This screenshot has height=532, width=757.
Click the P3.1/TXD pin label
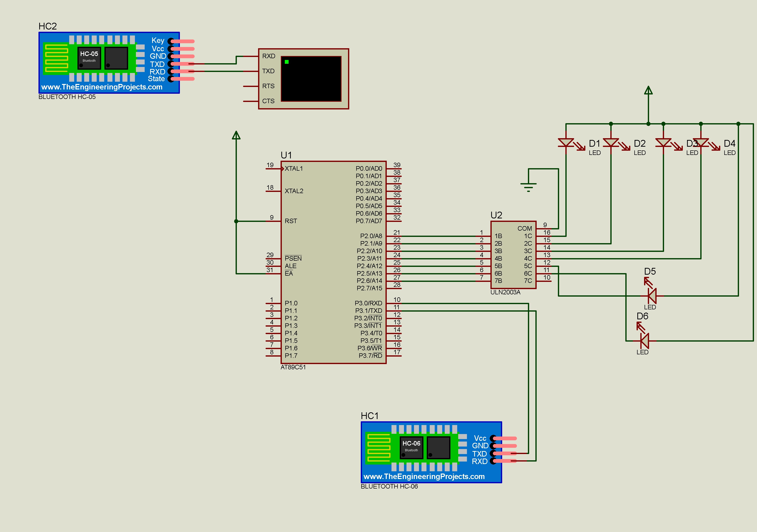point(369,311)
